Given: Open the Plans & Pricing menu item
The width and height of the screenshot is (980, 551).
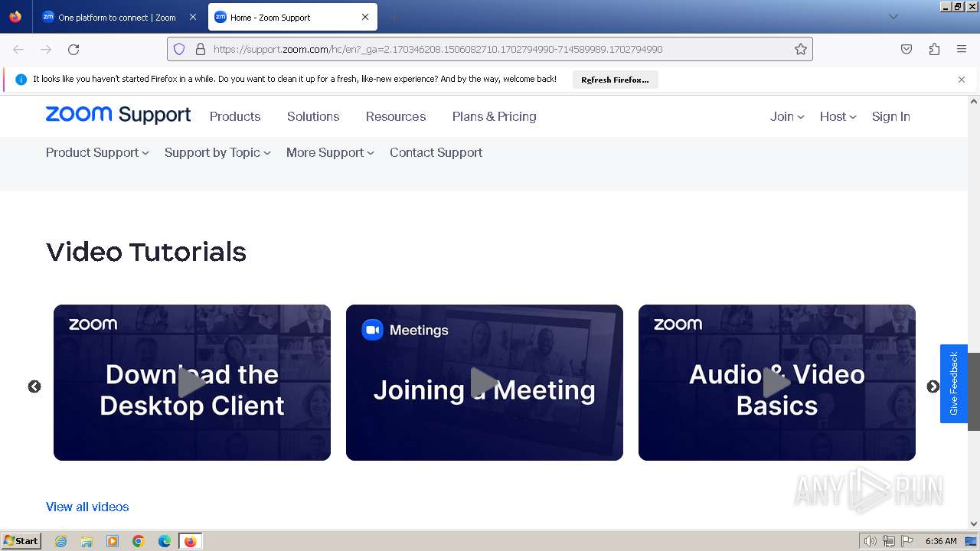Looking at the screenshot, I should click(x=495, y=116).
